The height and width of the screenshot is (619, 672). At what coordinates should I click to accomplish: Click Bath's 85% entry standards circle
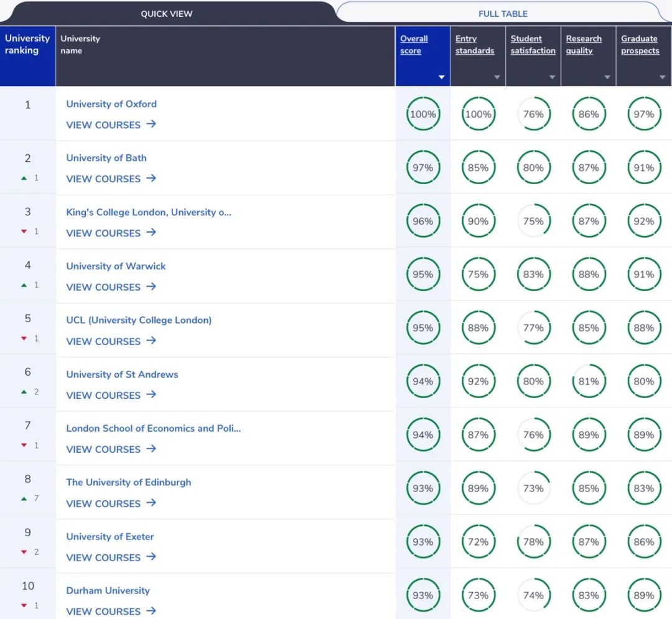pyautogui.click(x=478, y=167)
